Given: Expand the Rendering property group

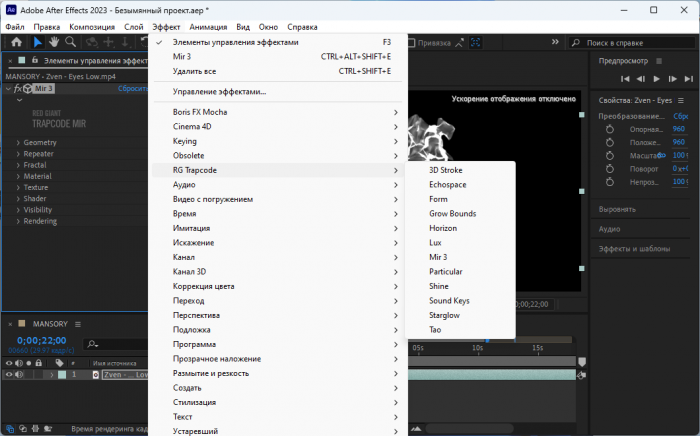Looking at the screenshot, I should 18,221.
